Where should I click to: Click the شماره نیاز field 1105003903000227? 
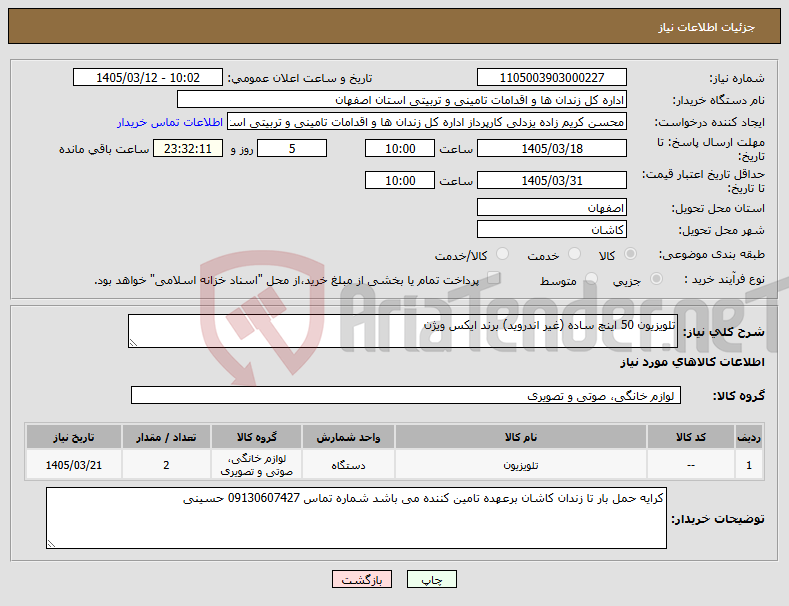click(552, 78)
